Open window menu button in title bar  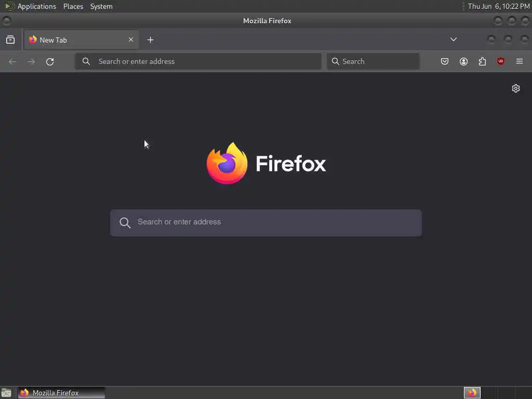tap(6, 21)
